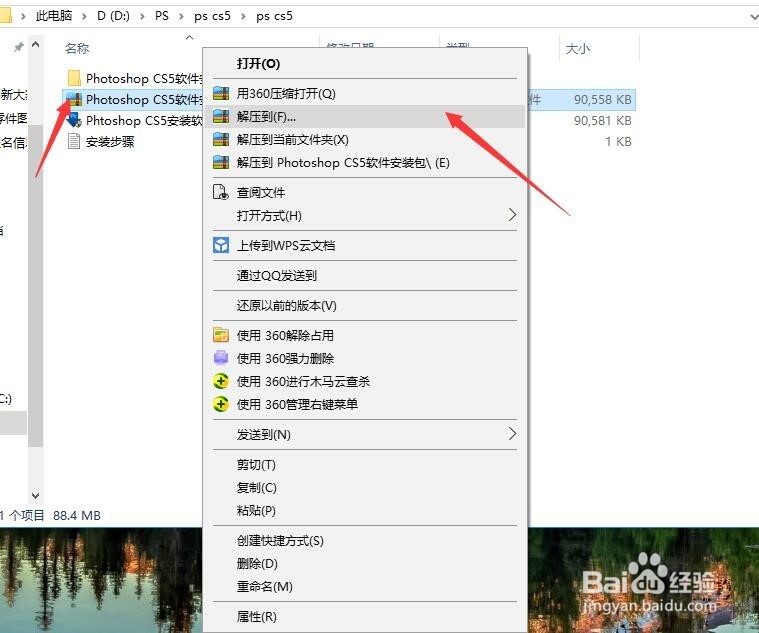Image resolution: width=759 pixels, height=633 pixels.
Task: Choose 使用 360进行木马云查杀
Action: click(x=364, y=381)
